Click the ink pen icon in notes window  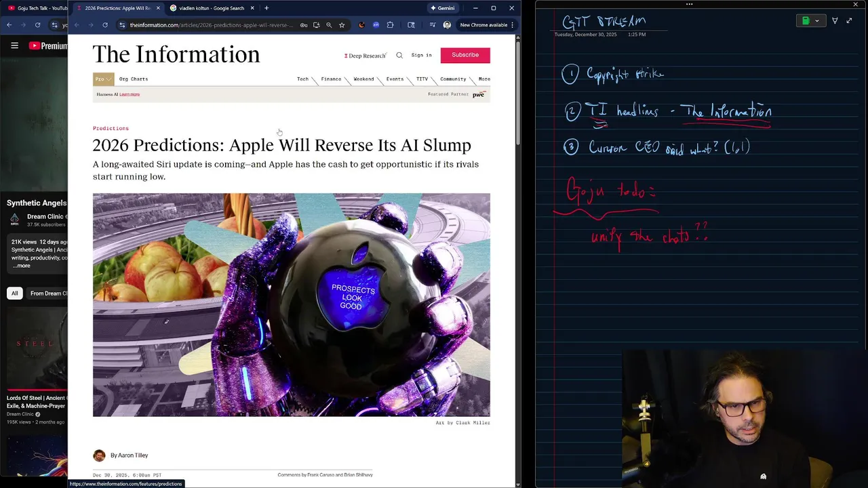[835, 21]
